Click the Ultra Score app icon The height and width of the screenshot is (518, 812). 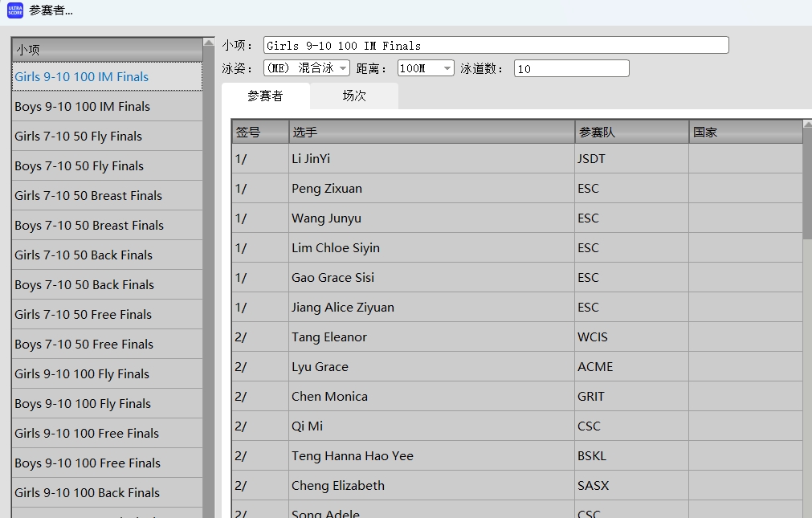[15, 10]
